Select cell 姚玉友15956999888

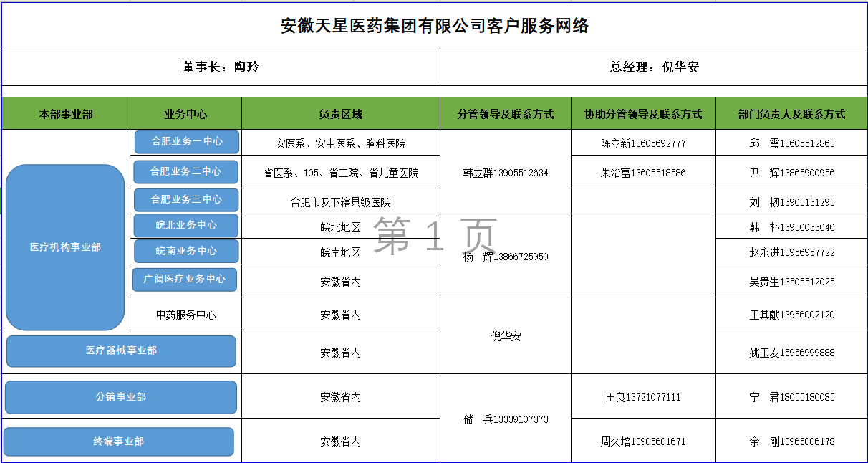[791, 353]
